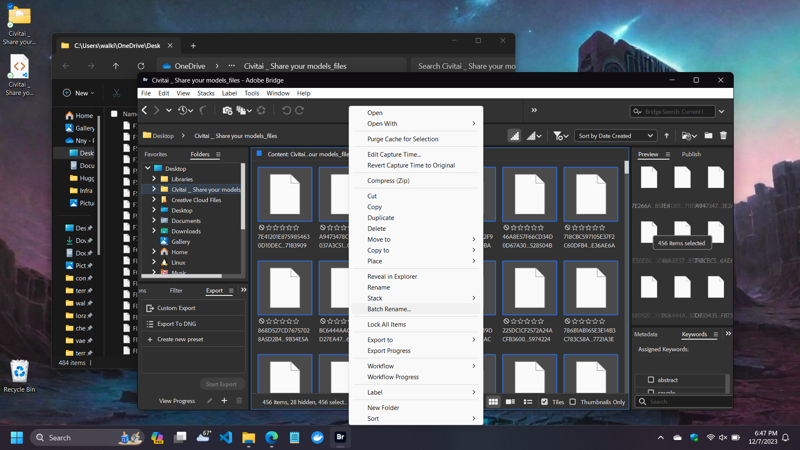Select Compress (Zip) in context menu

tap(416, 181)
